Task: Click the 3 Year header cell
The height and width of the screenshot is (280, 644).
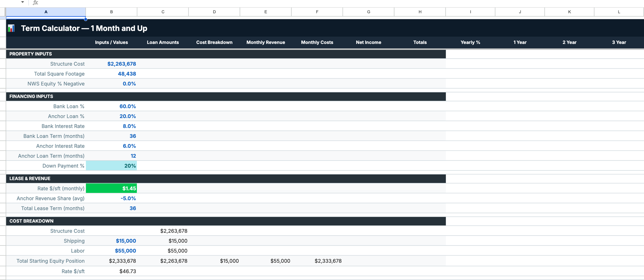Action: pyautogui.click(x=619, y=43)
